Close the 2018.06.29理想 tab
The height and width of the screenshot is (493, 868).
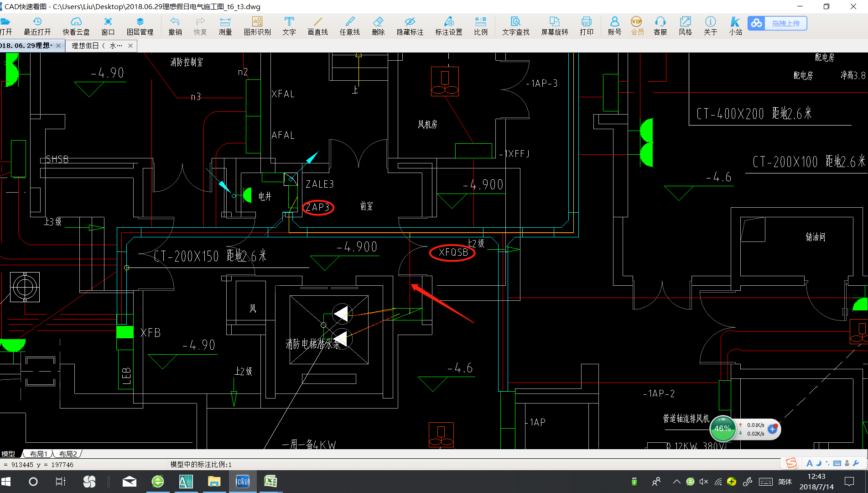coord(58,46)
